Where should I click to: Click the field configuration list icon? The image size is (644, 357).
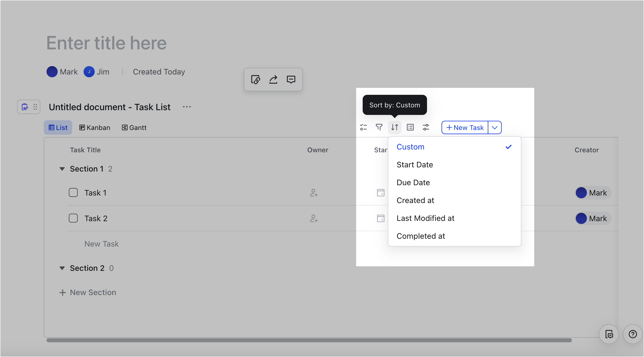pos(410,127)
